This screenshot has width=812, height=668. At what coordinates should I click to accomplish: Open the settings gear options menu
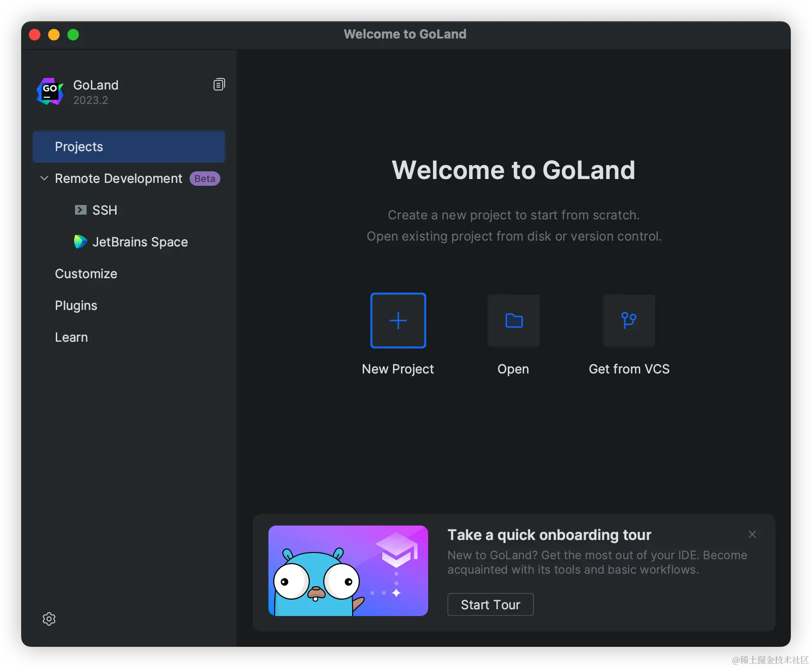click(49, 619)
